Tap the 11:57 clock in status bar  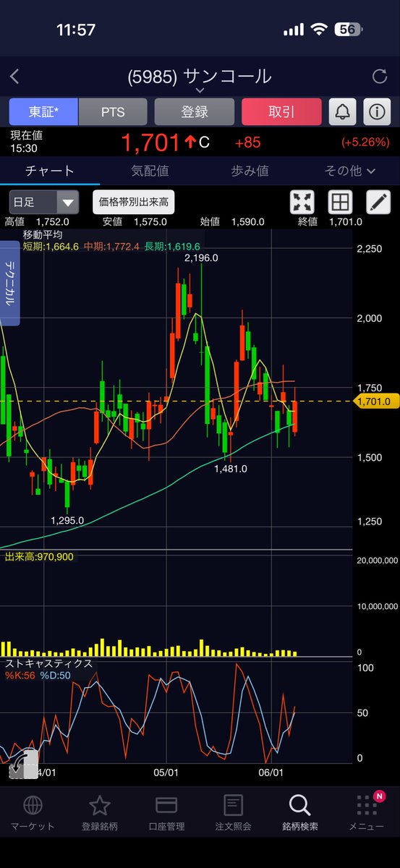pos(76,30)
